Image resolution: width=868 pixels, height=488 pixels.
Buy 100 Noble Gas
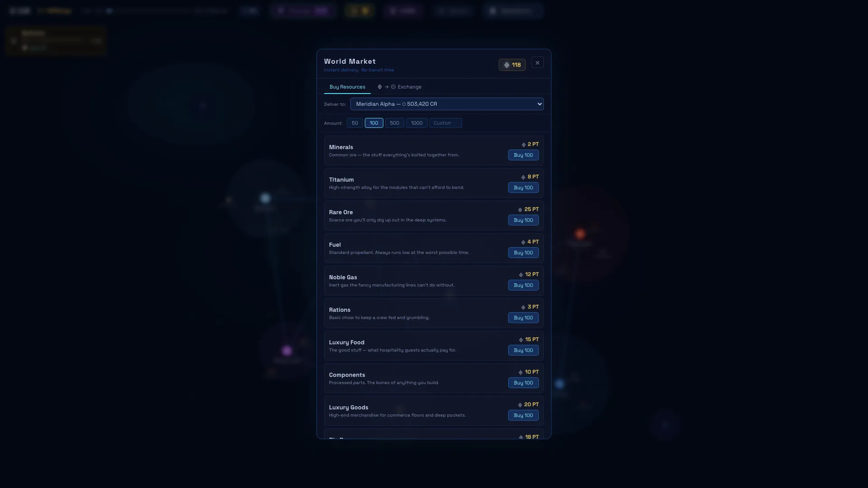coord(524,285)
